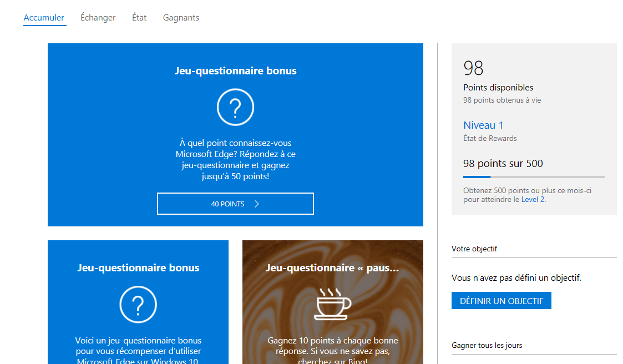Open the Accumuler tab
Screen dimensions: 623x364
[x=44, y=18]
